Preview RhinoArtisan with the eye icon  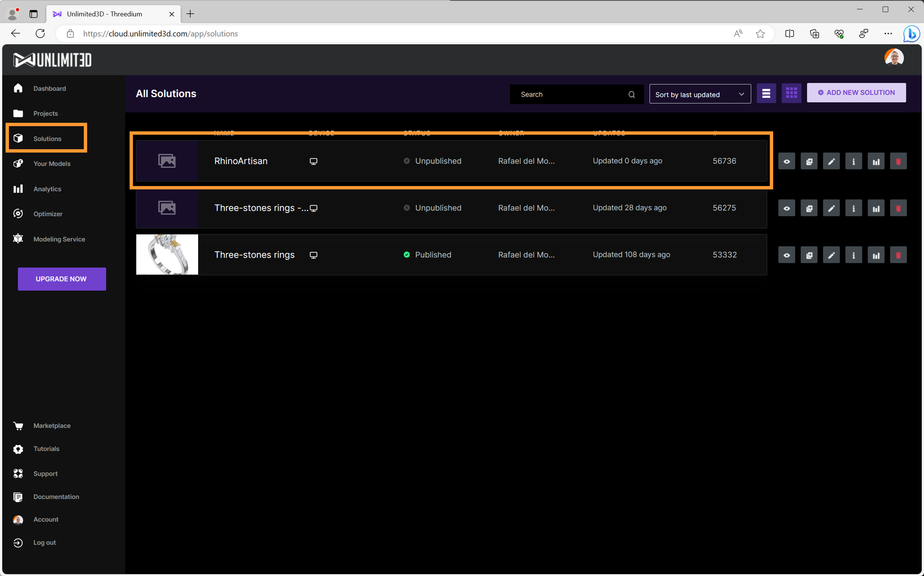[x=786, y=162]
